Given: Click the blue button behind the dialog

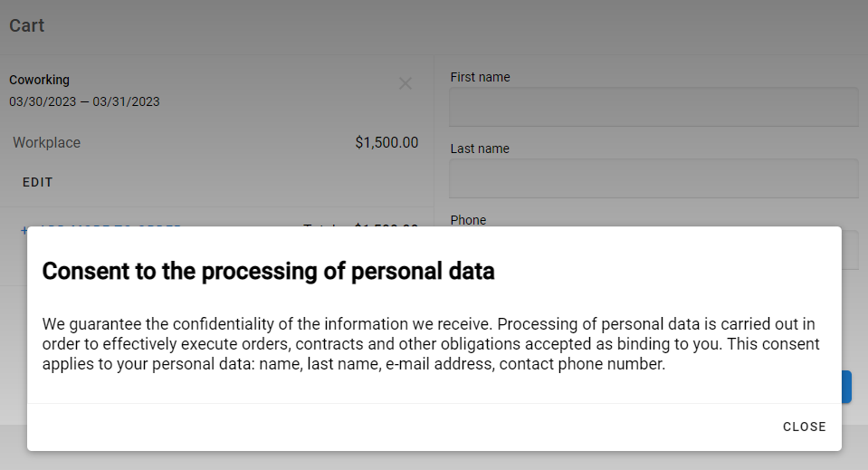Looking at the screenshot, I should pyautogui.click(x=846, y=387).
